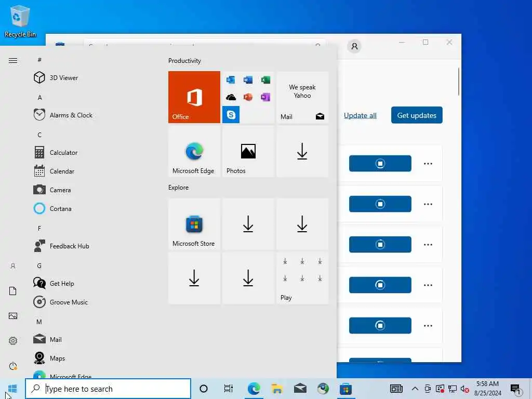
Task: Open the notification action center
Action: coord(516,389)
